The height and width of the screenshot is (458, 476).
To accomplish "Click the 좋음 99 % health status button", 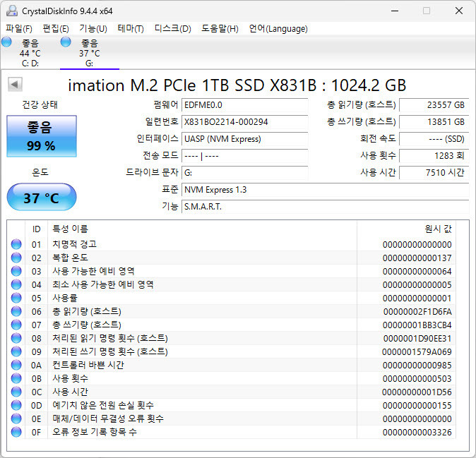I will [42, 136].
